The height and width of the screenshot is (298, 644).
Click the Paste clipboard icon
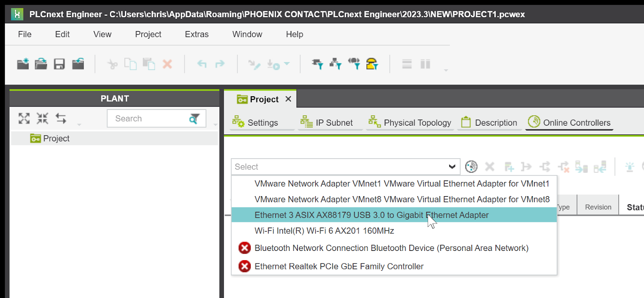pyautogui.click(x=149, y=64)
